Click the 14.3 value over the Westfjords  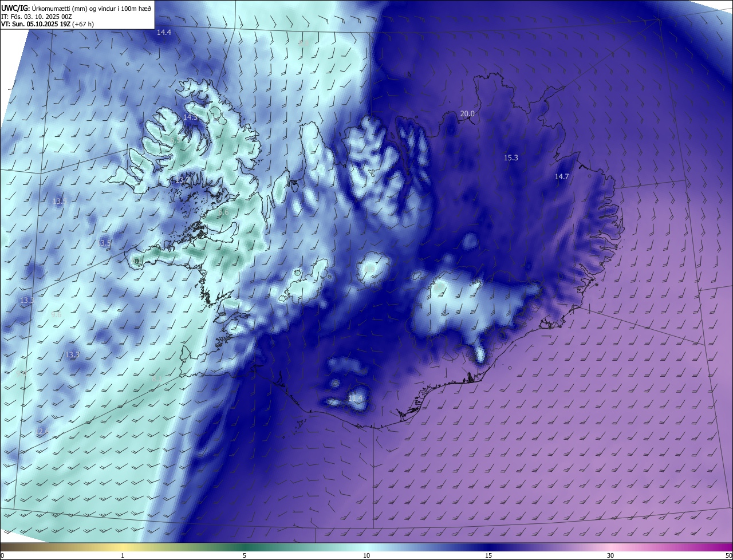[190, 117]
